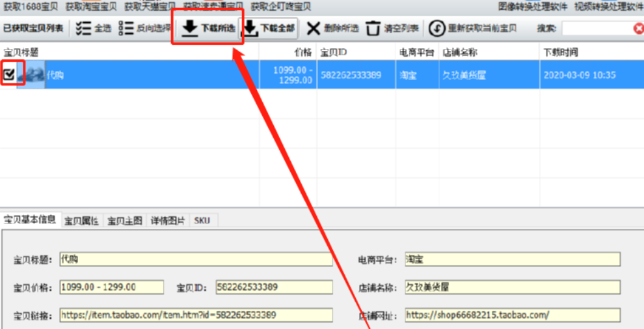The image size is (644, 329).
Task: Click the 代购 item thumbnail image
Action: pos(31,75)
